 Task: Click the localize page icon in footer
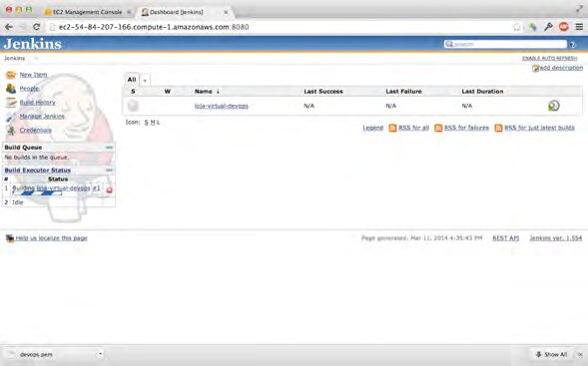[10, 238]
